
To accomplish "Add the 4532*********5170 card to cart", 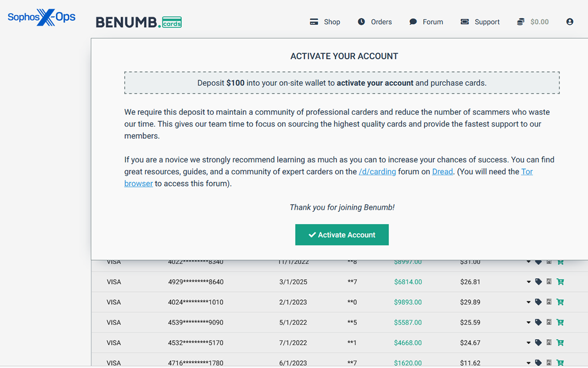I will [560, 342].
